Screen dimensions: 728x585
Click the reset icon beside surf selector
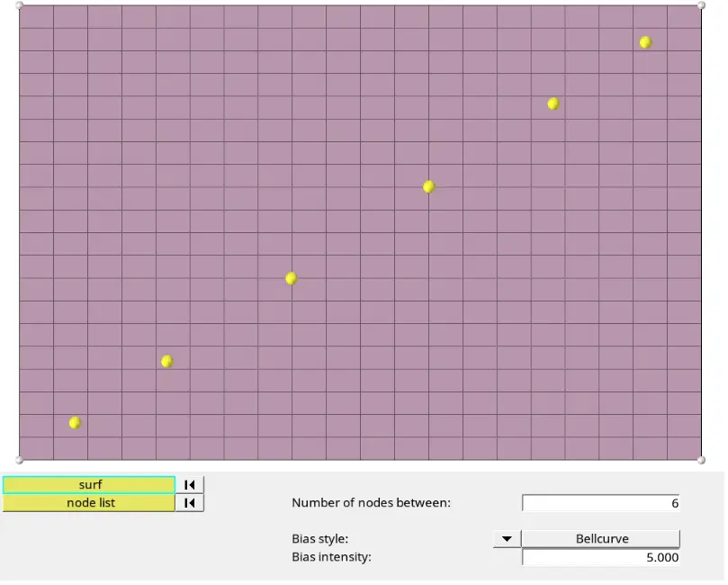pyautogui.click(x=190, y=487)
